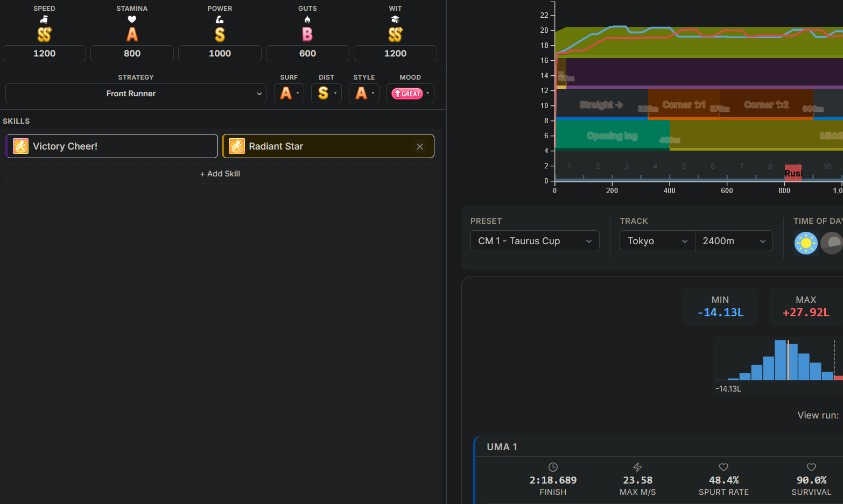843x504 pixels.
Task: Click the Stamina heart icon
Action: [x=132, y=19]
